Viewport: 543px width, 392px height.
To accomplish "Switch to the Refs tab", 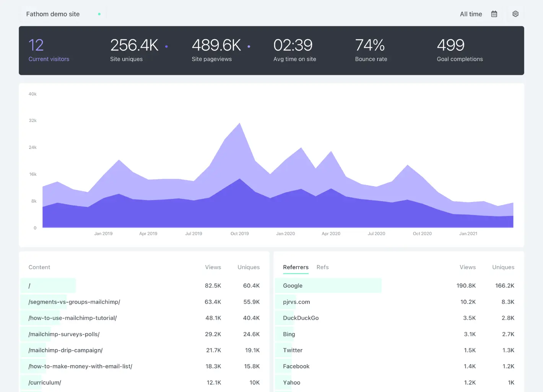I will coord(322,267).
